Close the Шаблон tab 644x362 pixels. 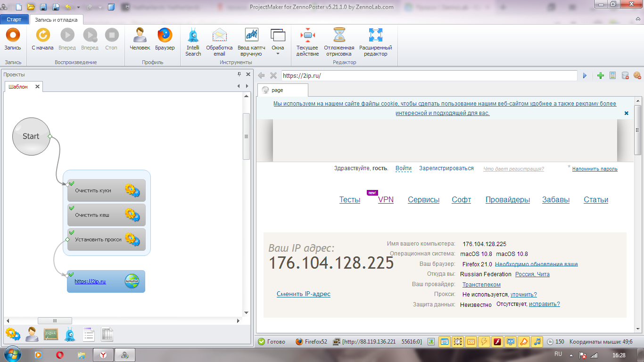coord(38,87)
